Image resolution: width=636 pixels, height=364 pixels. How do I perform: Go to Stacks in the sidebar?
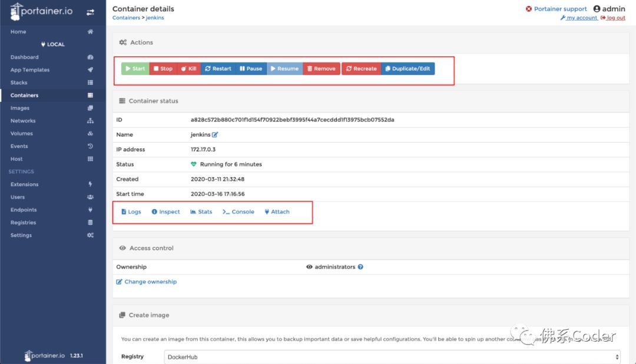coord(19,82)
